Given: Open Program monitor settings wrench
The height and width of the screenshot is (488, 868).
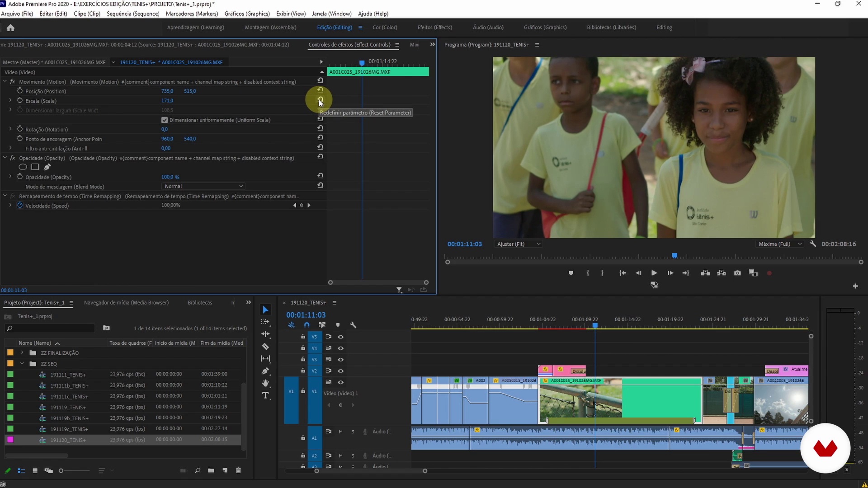Looking at the screenshot, I should [x=813, y=244].
